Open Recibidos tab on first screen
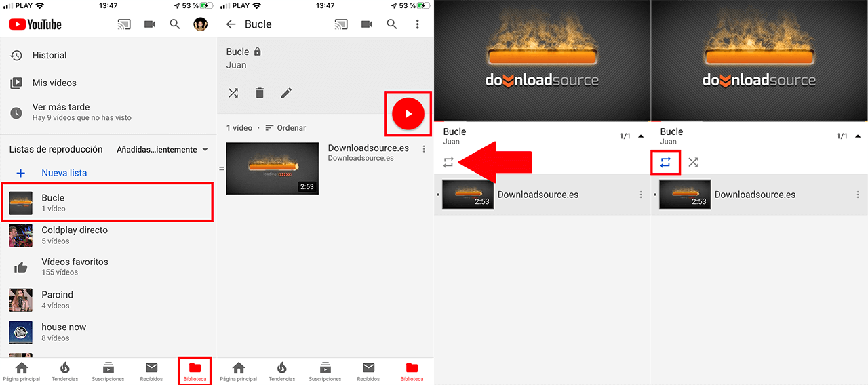 coord(151,371)
